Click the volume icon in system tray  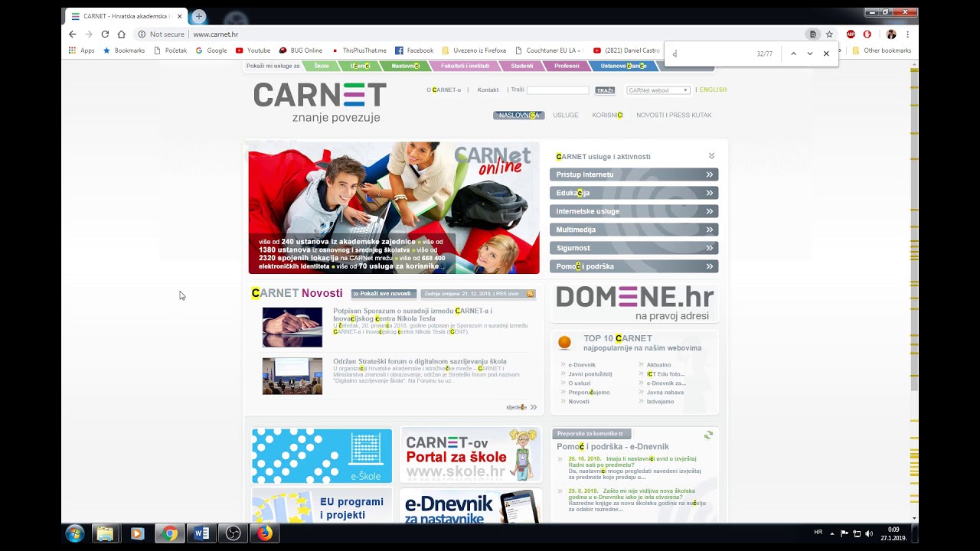[868, 533]
